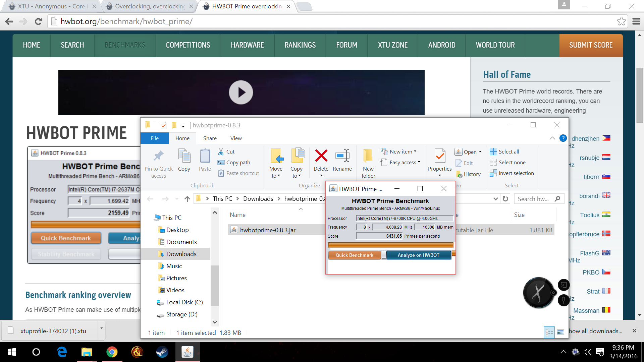Close the downloads bar
This screenshot has height=362, width=644.
(634, 331)
